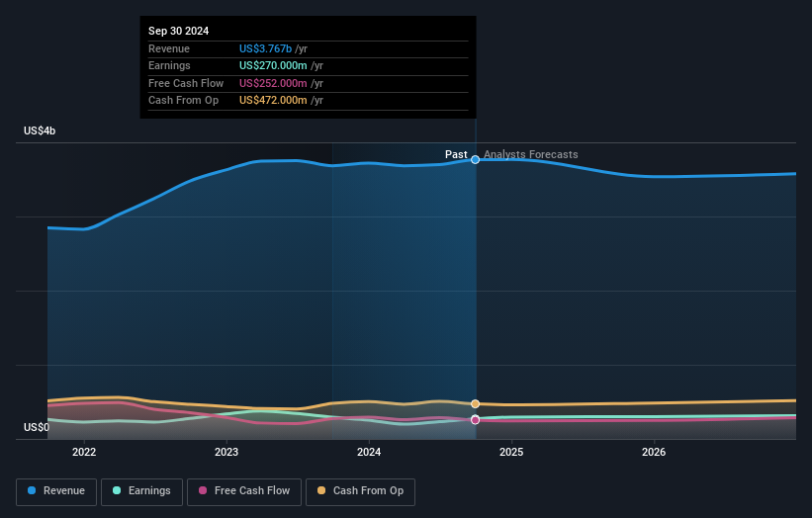The height and width of the screenshot is (518, 812).
Task: Click the Analysts Forecasts label
Action: coord(531,155)
